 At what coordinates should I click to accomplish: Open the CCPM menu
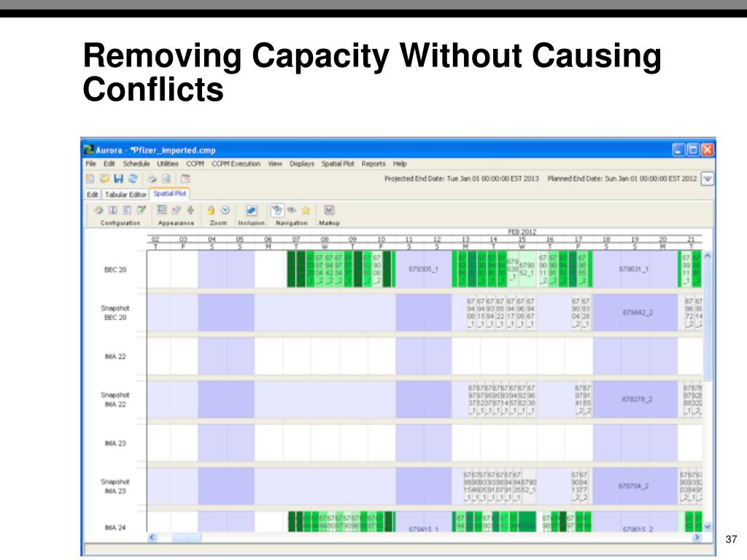pyautogui.click(x=195, y=164)
